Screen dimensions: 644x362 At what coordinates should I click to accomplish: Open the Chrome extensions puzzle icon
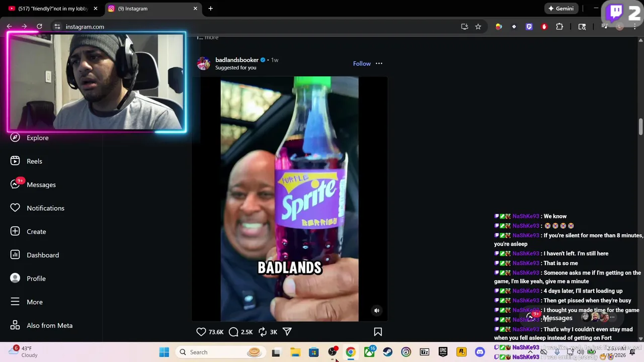(559, 27)
